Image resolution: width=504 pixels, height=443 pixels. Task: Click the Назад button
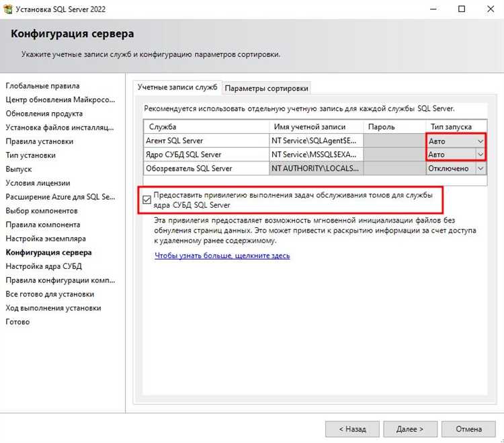[352, 429]
